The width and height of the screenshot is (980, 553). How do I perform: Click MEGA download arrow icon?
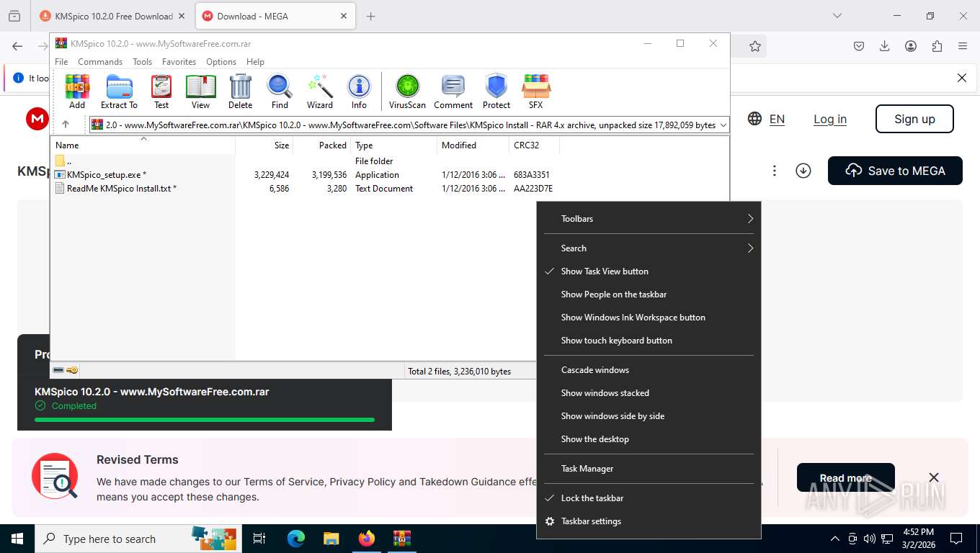803,171
